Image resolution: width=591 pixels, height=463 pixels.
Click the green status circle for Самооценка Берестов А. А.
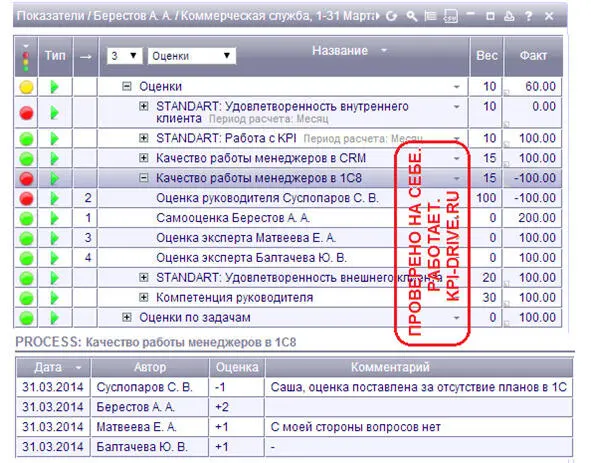click(x=26, y=218)
